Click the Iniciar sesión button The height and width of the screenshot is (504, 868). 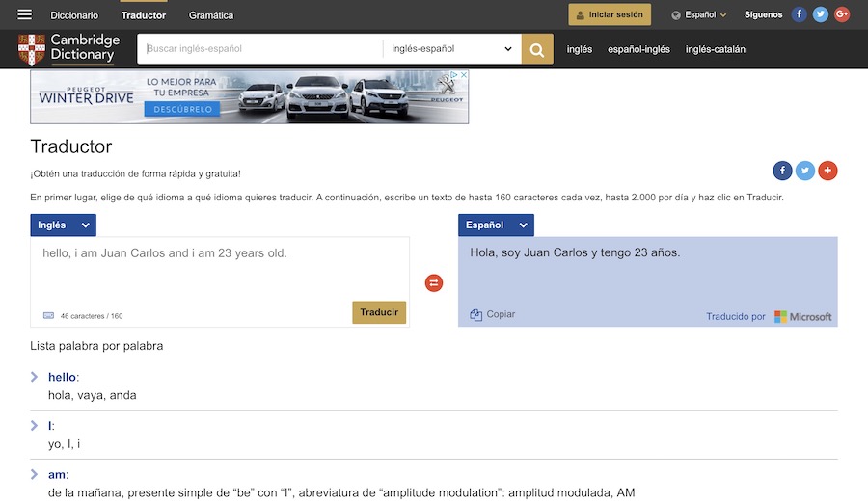610,14
